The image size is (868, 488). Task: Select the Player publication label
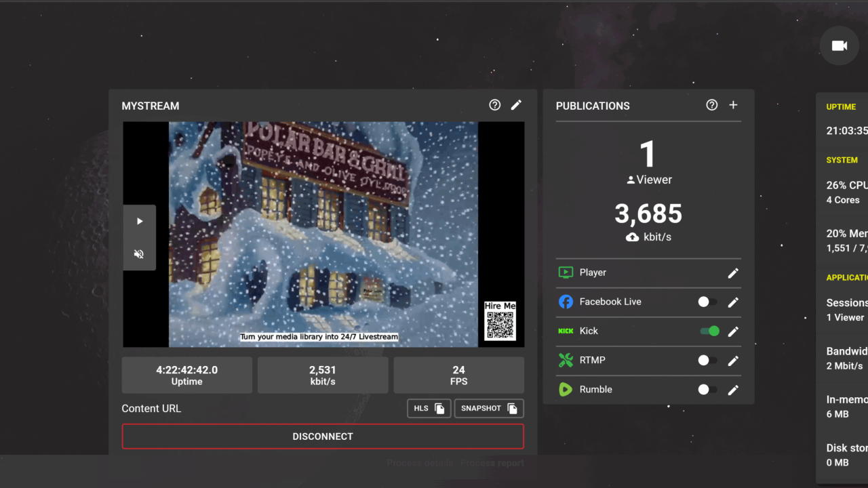(x=593, y=272)
